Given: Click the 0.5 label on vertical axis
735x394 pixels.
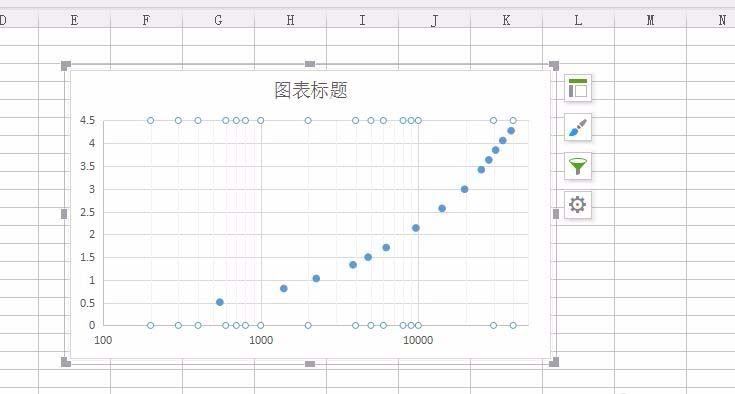Looking at the screenshot, I should 87,303.
